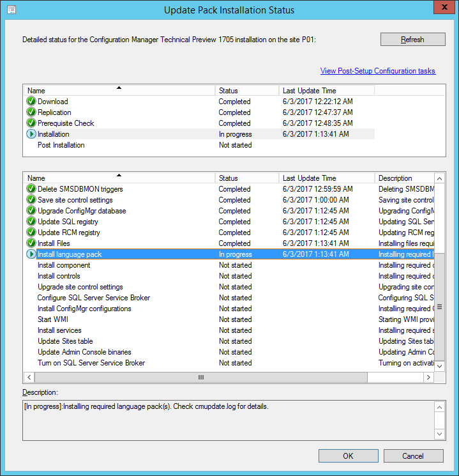The image size is (459, 476).
Task: Dismiss the dialog with Cancel
Action: (x=413, y=456)
